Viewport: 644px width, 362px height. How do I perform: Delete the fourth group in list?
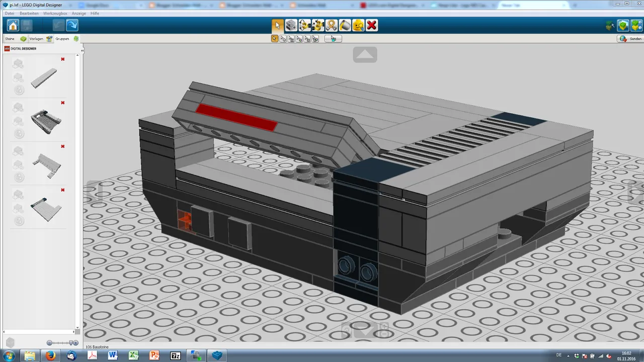63,190
